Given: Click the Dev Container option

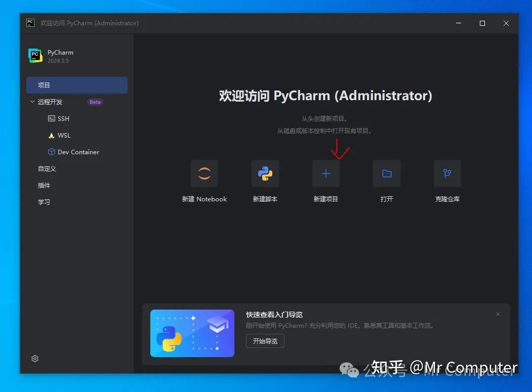Looking at the screenshot, I should pos(77,152).
